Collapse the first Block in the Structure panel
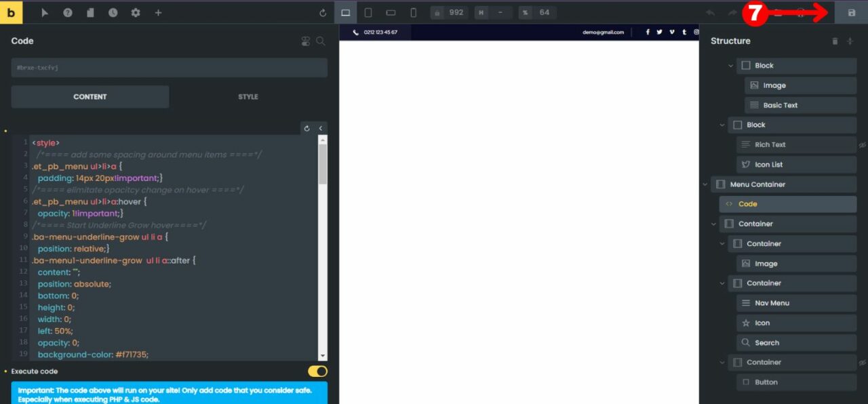 point(731,65)
